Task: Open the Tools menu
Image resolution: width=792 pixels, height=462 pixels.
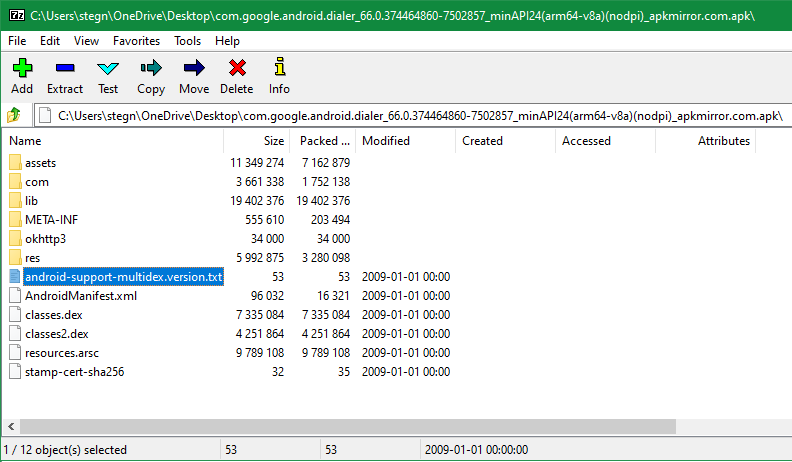Action: [187, 41]
